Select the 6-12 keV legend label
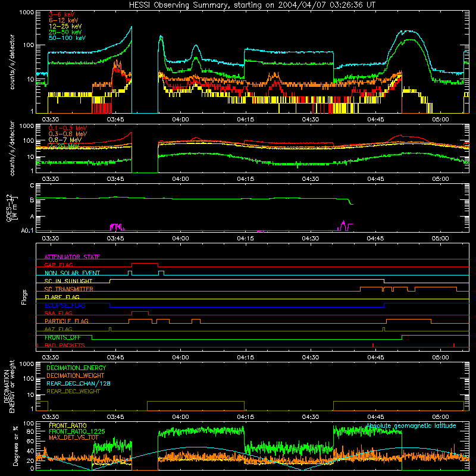The width and height of the screenshot is (476, 476). [x=64, y=20]
